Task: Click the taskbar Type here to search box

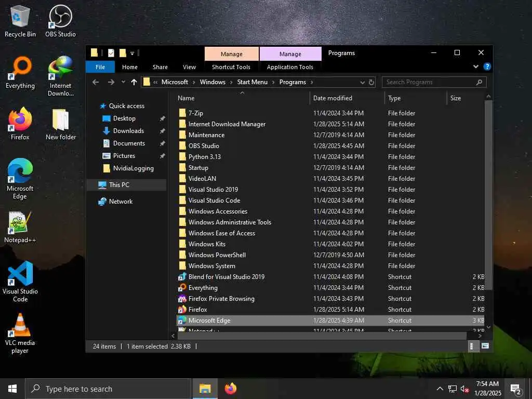Action: point(108,389)
